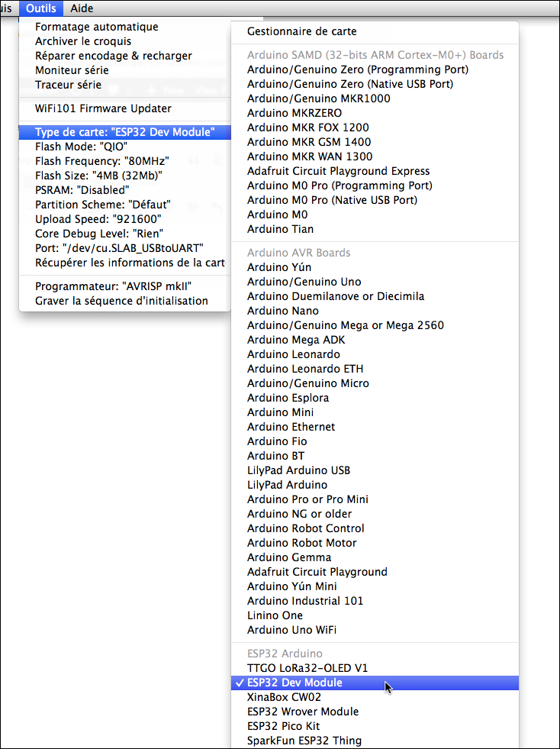Select Arduino Yún Mini

tap(375, 586)
